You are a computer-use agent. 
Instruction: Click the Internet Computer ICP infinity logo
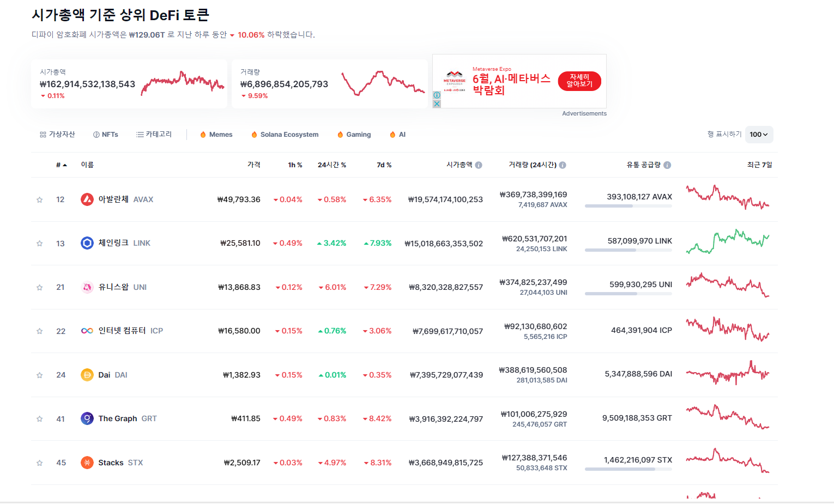click(x=87, y=331)
